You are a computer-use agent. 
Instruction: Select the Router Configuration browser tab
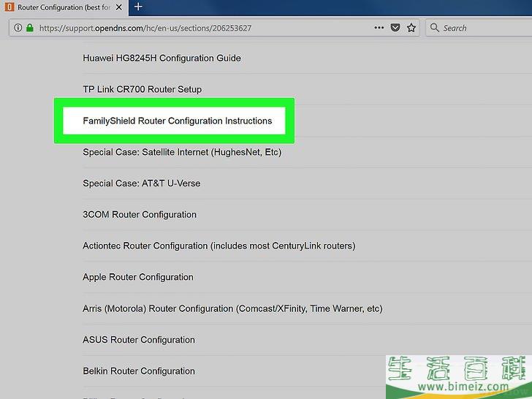pos(64,7)
